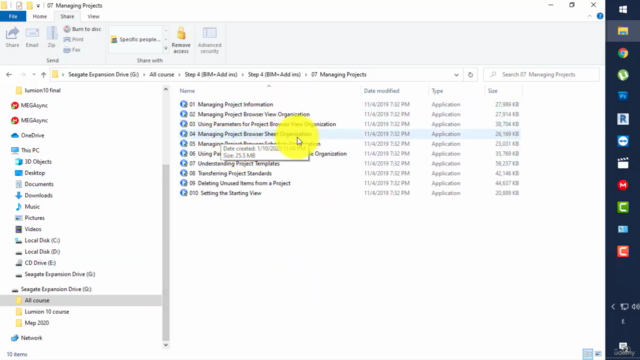Click the Share ribbon button
This screenshot has width=640, height=360.
point(12,37)
